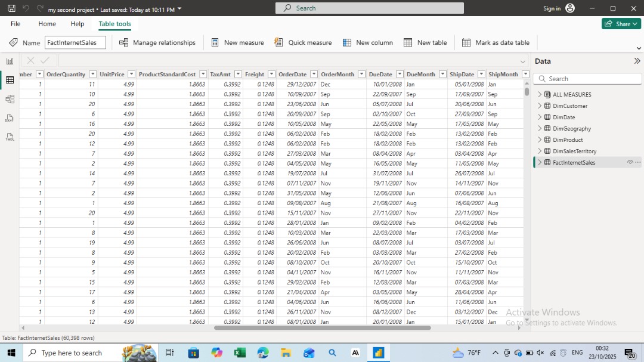Open Report view from left sidebar
Image resolution: width=644 pixels, height=362 pixels.
[10, 61]
